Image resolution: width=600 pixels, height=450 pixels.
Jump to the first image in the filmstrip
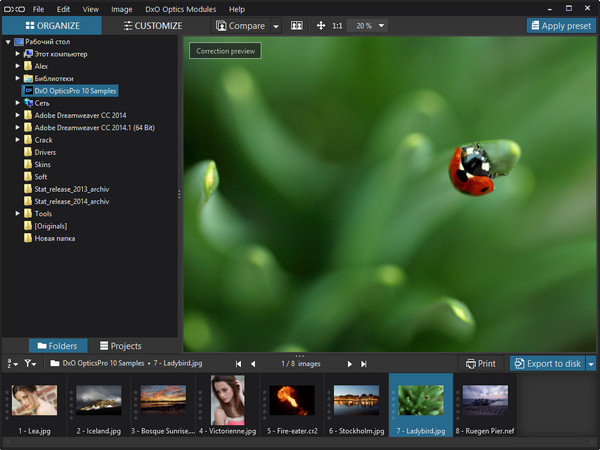[x=239, y=364]
